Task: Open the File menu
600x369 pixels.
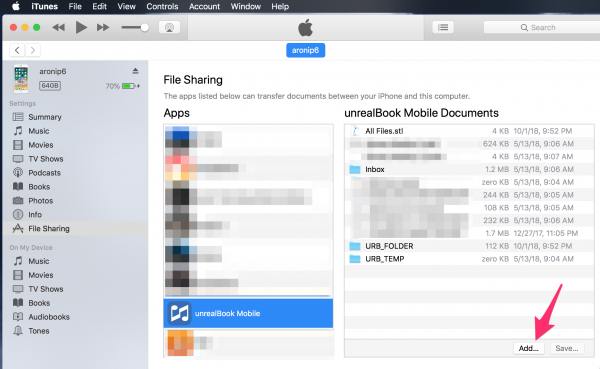Action: [75, 7]
